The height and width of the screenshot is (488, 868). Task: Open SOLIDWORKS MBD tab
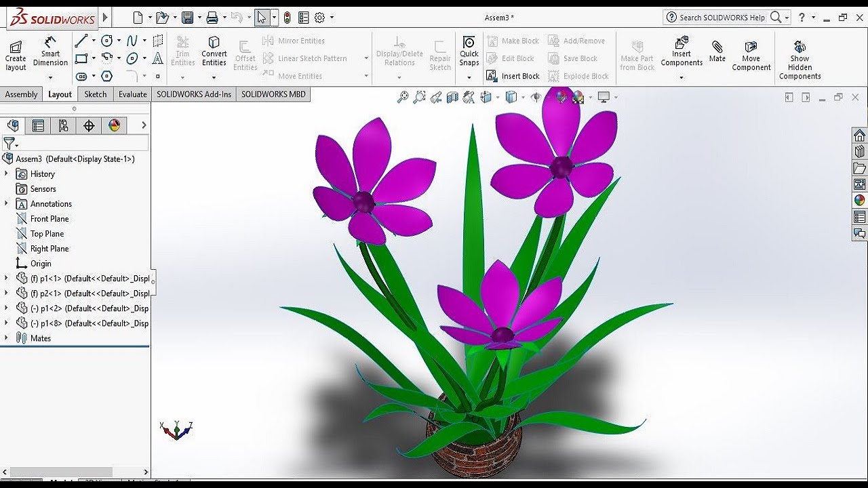point(273,94)
